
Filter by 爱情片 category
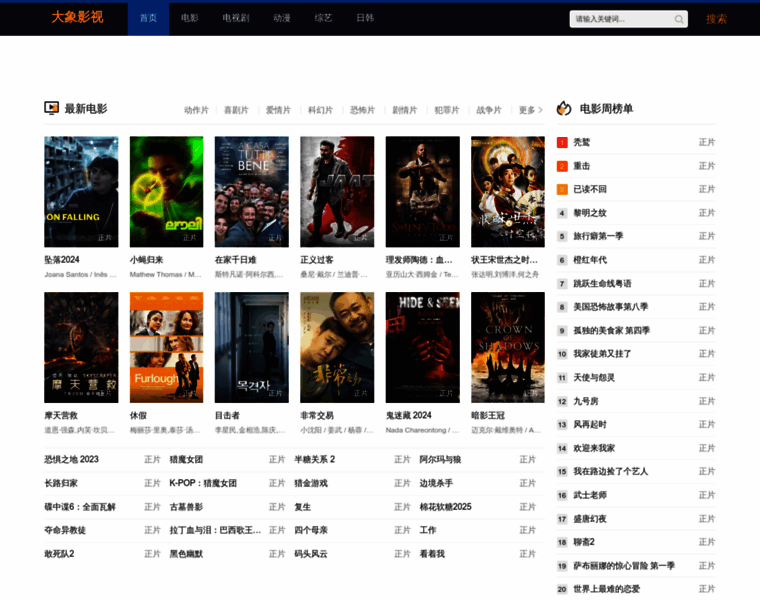pos(278,110)
